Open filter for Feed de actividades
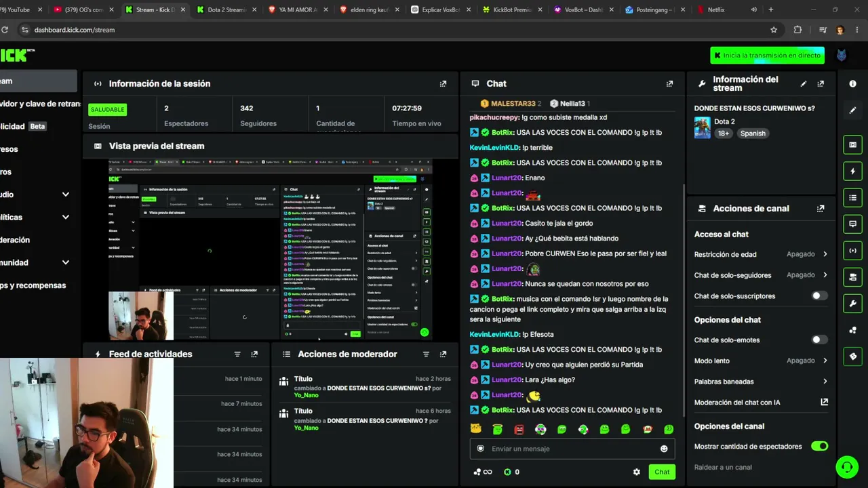This screenshot has width=868, height=488. 237,354
